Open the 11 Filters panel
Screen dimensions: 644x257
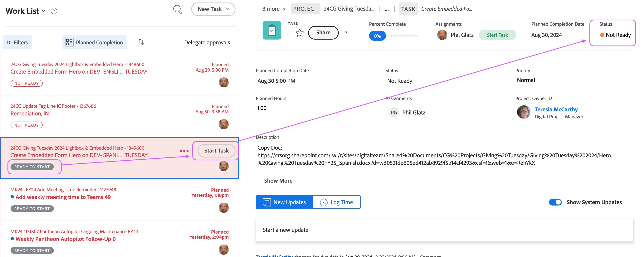click(x=17, y=42)
